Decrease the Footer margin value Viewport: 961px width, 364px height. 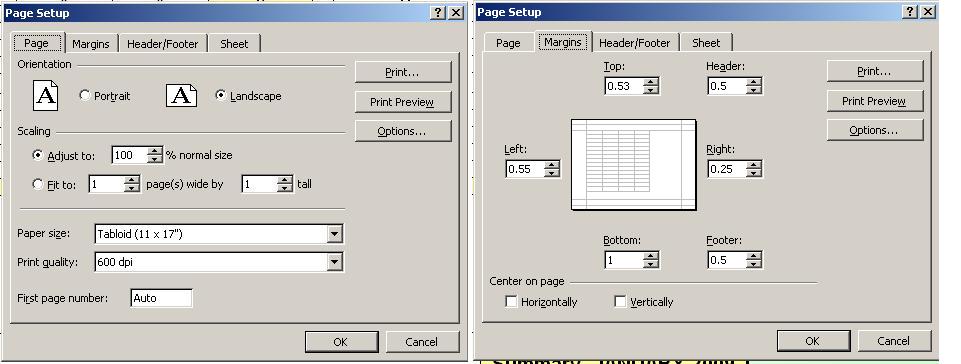tap(754, 264)
